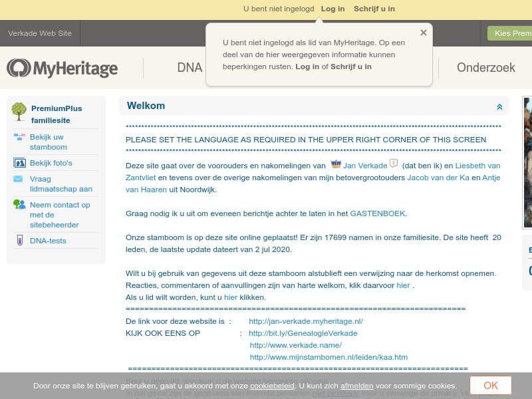532x399 pixels.
Task: Click the photo frame icon for 'Bekijk foto's'
Action: click(x=20, y=162)
